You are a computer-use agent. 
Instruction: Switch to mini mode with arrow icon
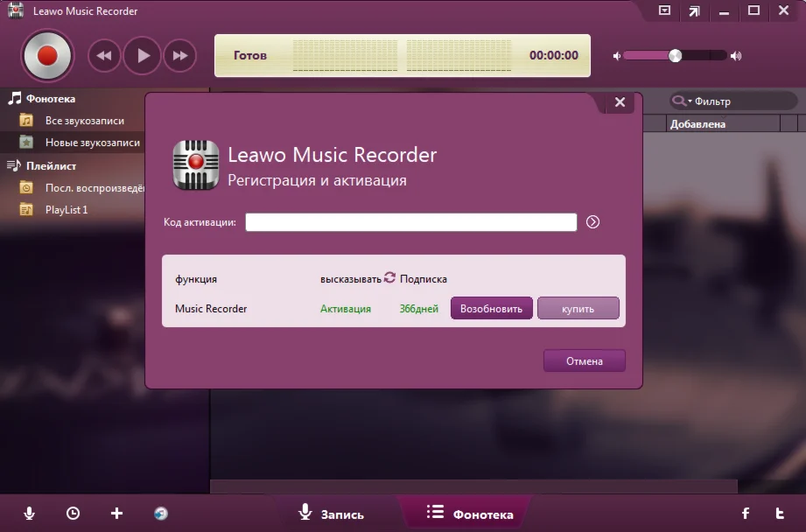pos(695,10)
